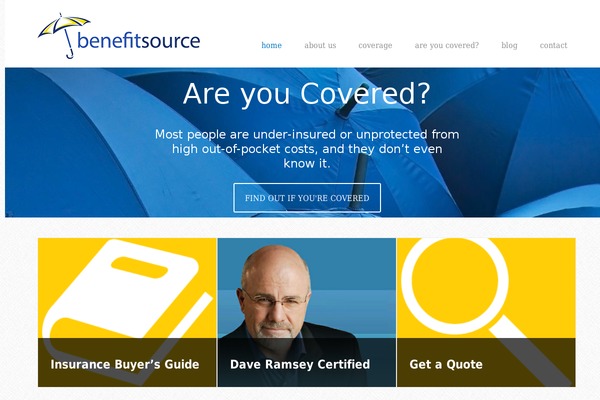Click the umbrella icon in the benefitsource logo
Image resolution: width=600 pixels, height=400 pixels.
pos(64,35)
